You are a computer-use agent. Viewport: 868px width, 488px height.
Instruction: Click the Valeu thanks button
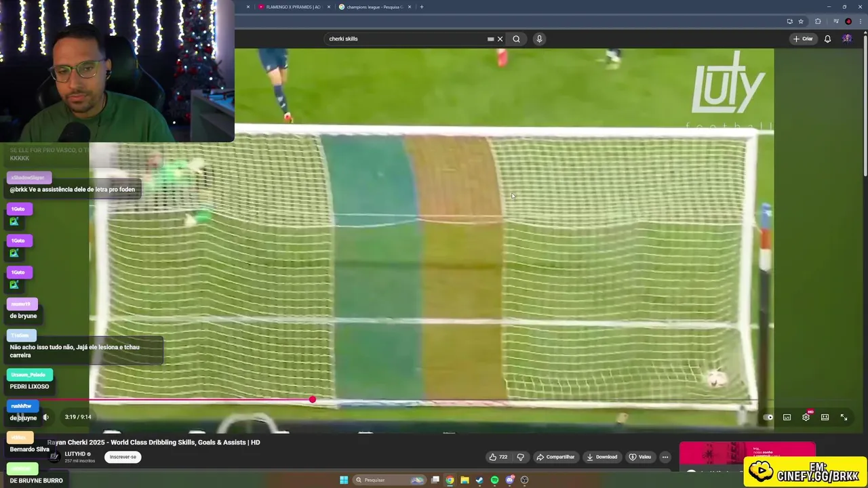639,457
